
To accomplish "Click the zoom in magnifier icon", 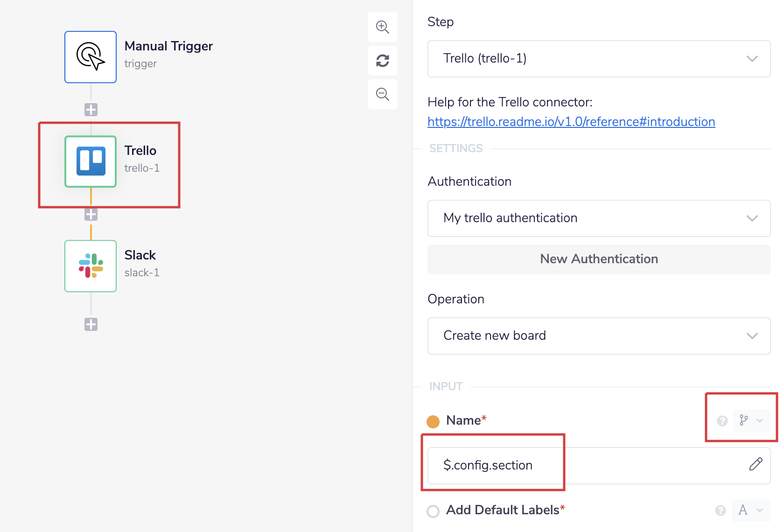I will point(383,27).
